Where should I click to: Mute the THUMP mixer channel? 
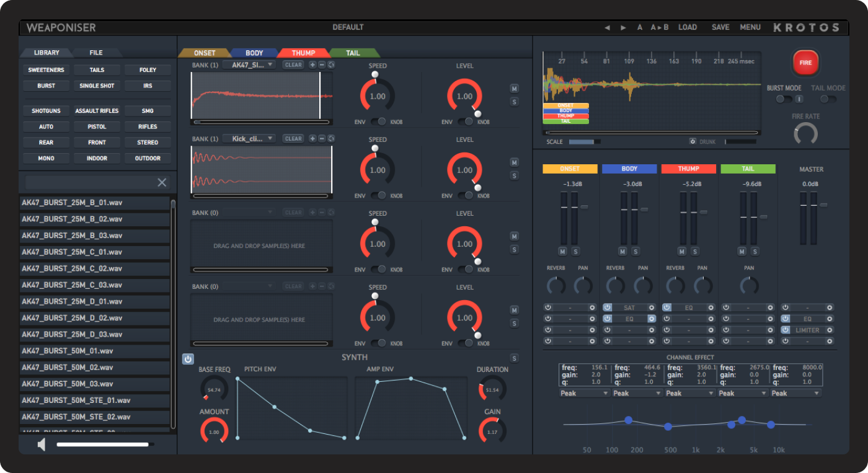[x=681, y=251]
